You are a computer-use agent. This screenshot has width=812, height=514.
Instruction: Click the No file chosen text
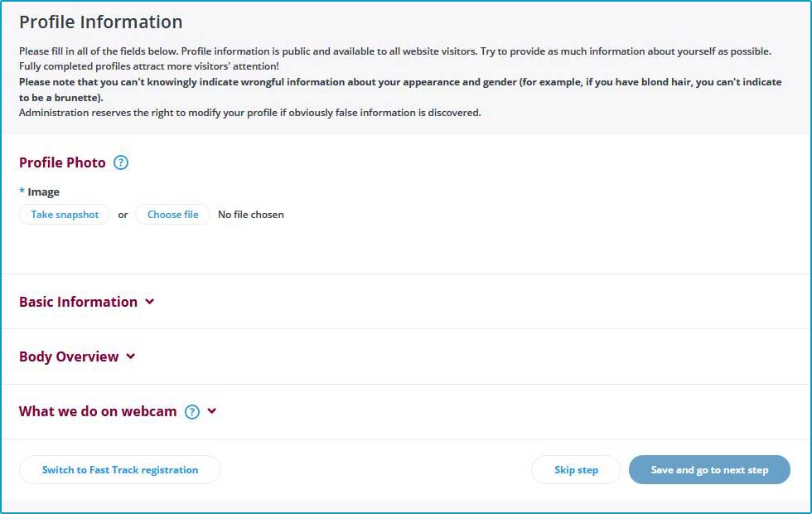tap(251, 215)
